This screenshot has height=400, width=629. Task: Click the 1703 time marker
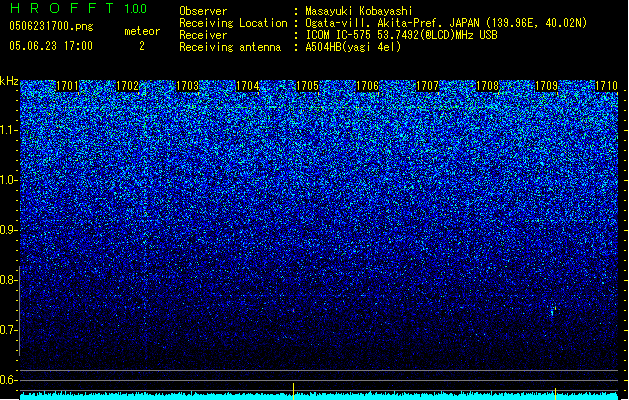[187, 86]
